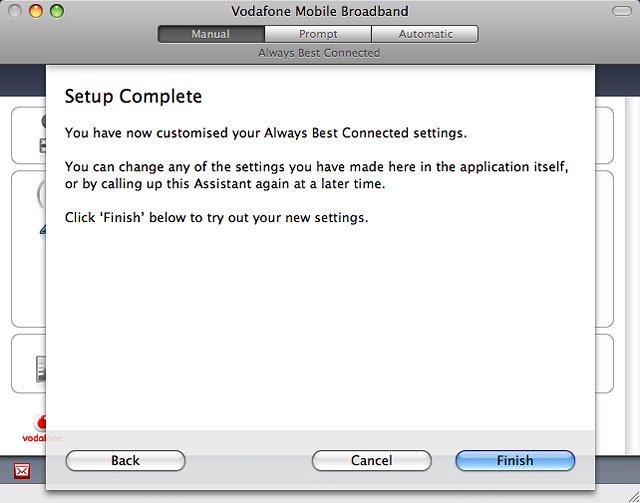Switch to Manual connection mode
This screenshot has height=503, width=640.
point(210,34)
